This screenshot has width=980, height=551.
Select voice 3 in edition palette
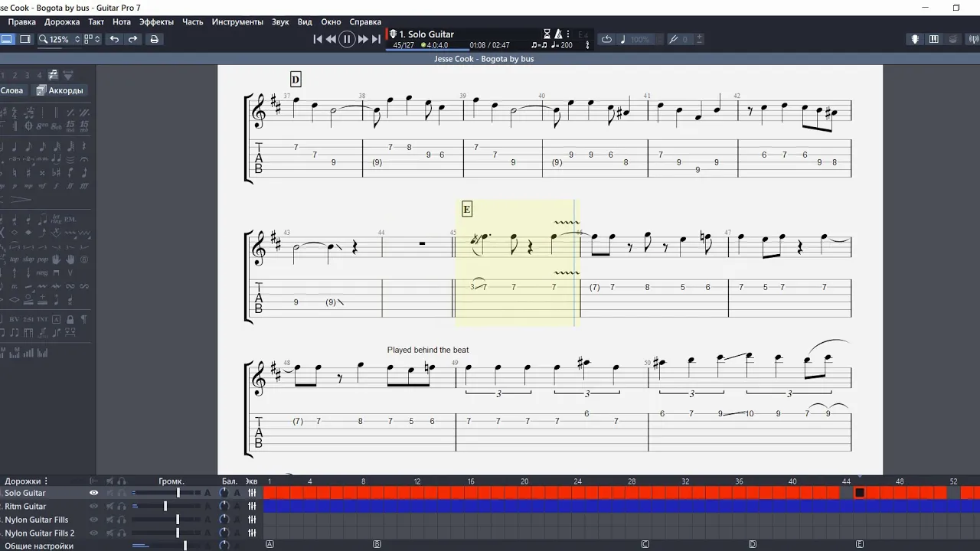28,75
